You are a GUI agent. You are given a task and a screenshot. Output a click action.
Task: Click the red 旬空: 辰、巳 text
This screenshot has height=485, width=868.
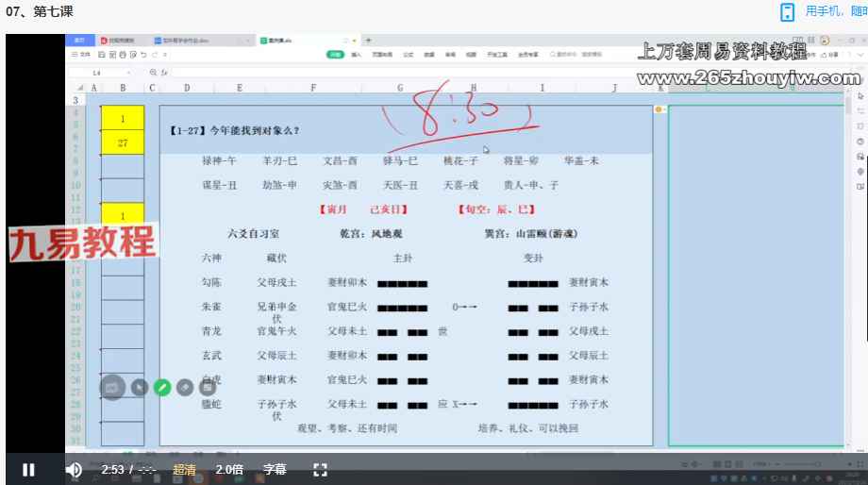(x=496, y=209)
